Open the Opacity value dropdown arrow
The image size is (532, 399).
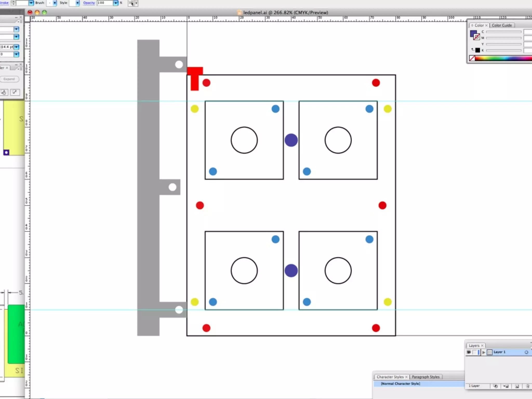116,3
